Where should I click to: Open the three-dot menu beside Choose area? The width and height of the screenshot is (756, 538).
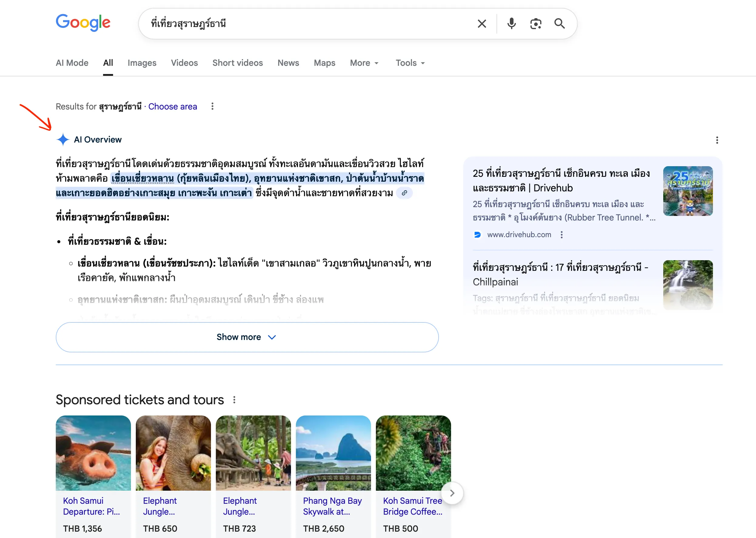pyautogui.click(x=212, y=106)
